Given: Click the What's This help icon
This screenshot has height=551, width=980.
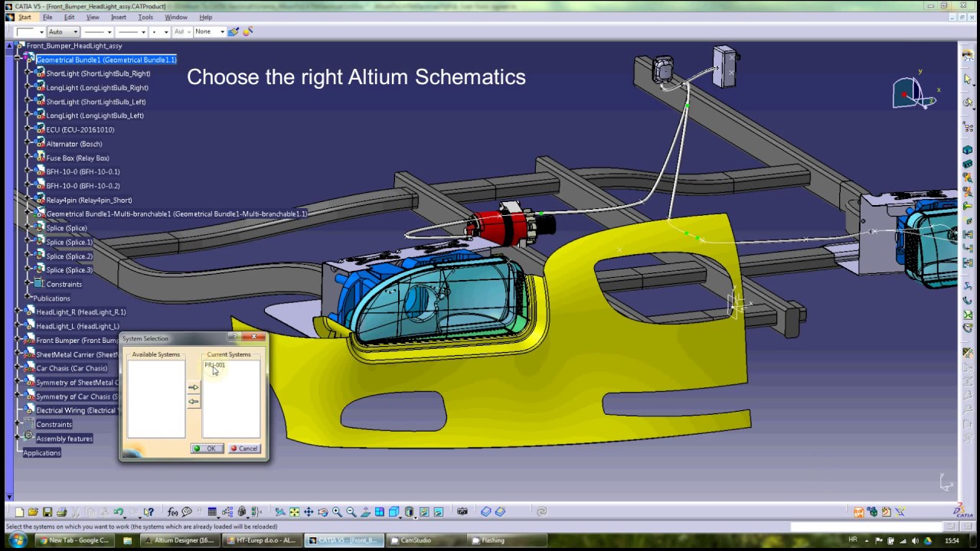Looking at the screenshot, I should (x=149, y=512).
